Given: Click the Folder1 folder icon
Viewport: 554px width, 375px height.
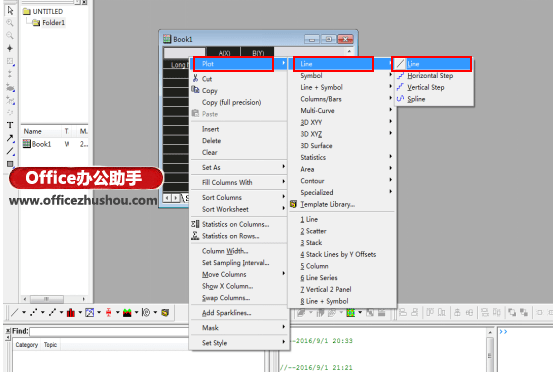Looking at the screenshot, I should click(36, 23).
